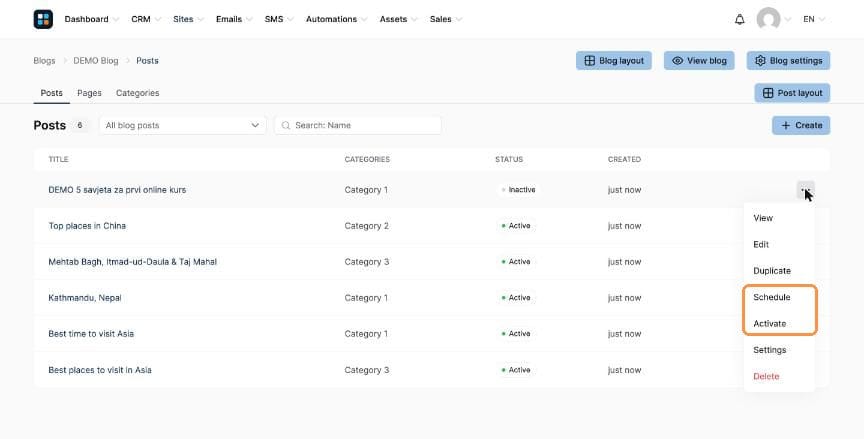Choose Duplicate from the context menu
Viewport: 864px width, 439px height.
coord(772,271)
